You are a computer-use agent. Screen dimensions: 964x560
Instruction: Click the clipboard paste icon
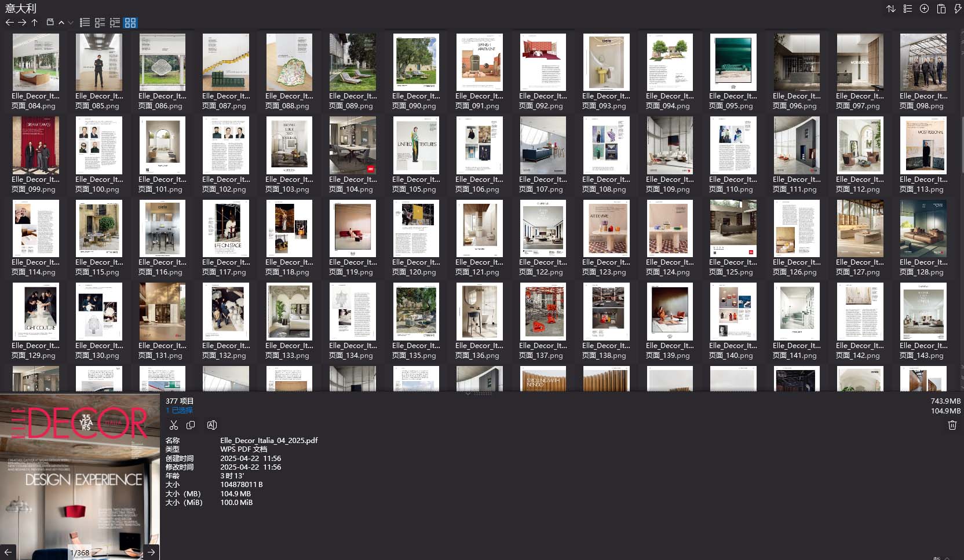click(x=941, y=9)
